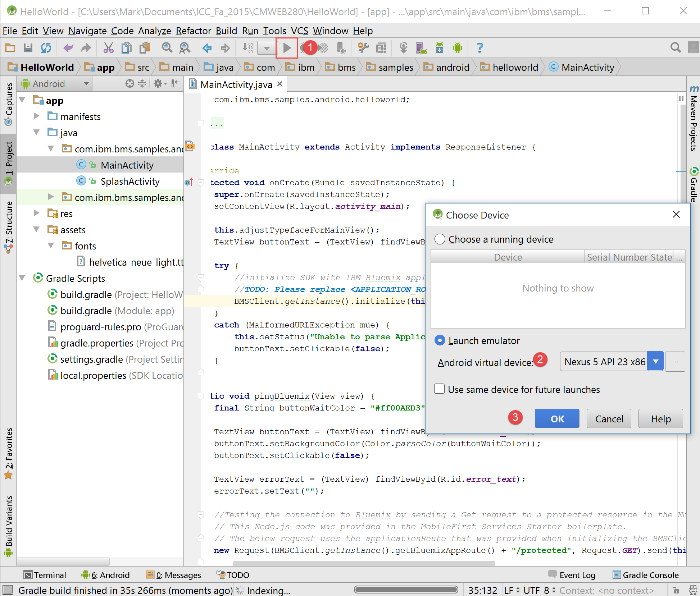Collapse the assets folder node
Screen dimensions: 700x596
36,229
